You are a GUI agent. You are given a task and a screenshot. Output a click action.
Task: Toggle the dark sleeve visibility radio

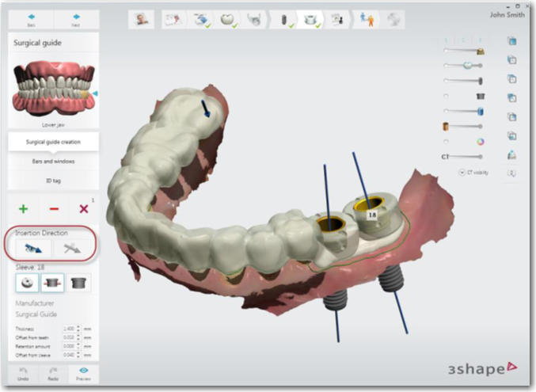tap(446, 96)
